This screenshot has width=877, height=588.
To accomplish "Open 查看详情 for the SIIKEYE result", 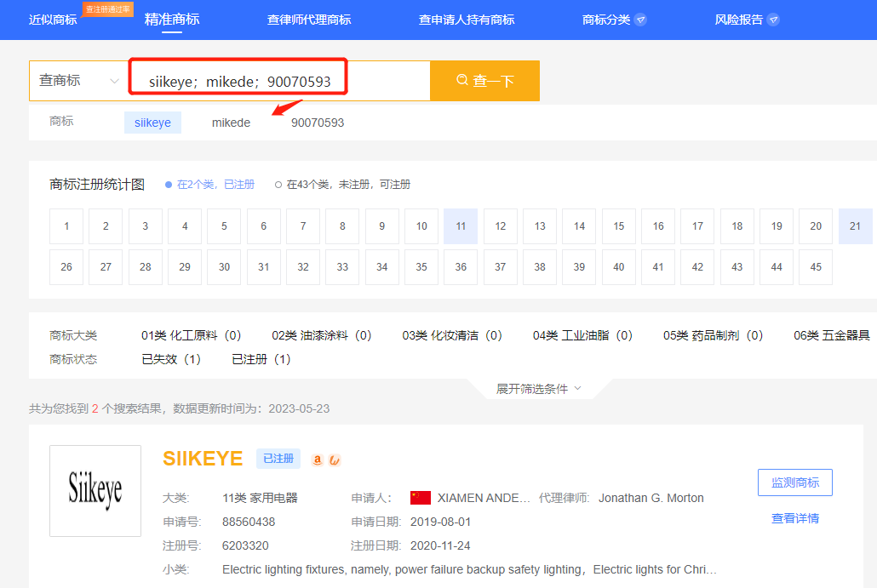I will click(794, 517).
